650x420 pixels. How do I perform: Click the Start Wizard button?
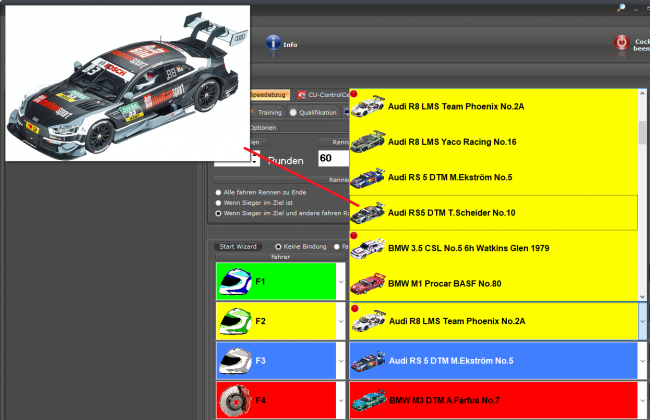point(238,247)
